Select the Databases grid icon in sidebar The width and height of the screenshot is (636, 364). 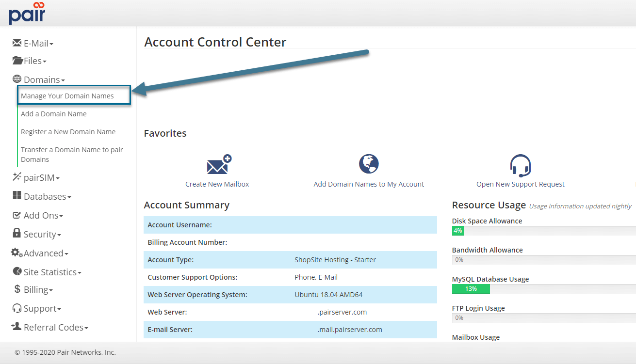[17, 196]
